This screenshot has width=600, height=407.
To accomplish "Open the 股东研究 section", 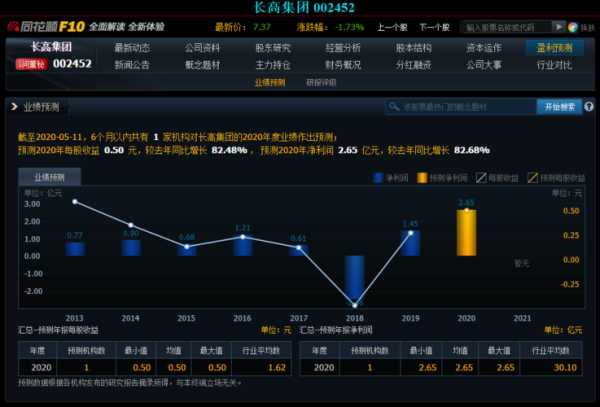I will (273, 47).
